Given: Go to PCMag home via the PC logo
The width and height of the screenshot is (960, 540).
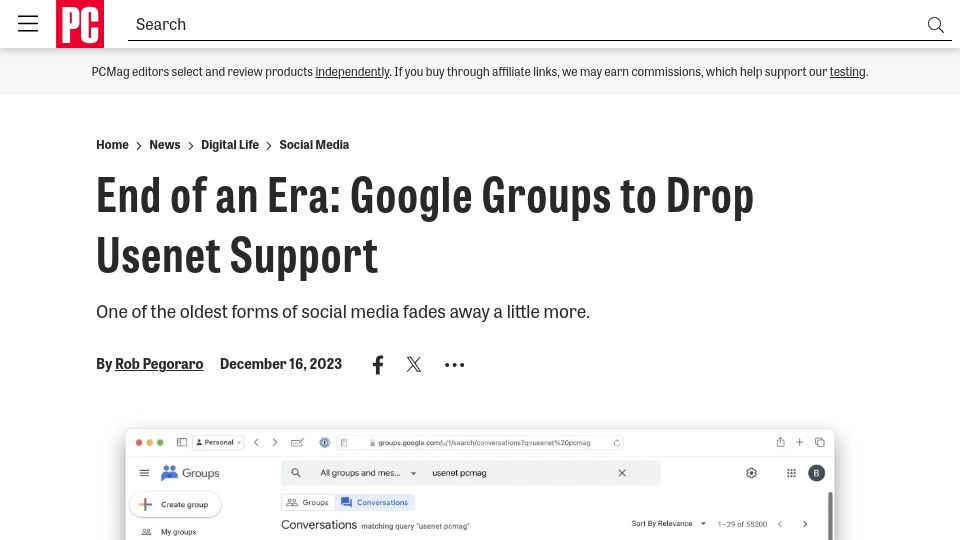Looking at the screenshot, I should 80,24.
